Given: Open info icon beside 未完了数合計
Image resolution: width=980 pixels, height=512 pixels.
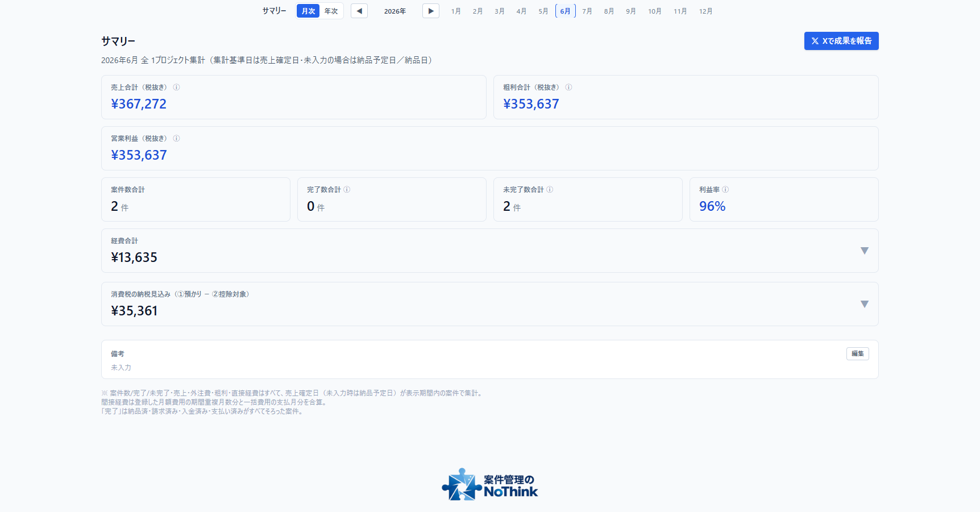Looking at the screenshot, I should pos(550,190).
